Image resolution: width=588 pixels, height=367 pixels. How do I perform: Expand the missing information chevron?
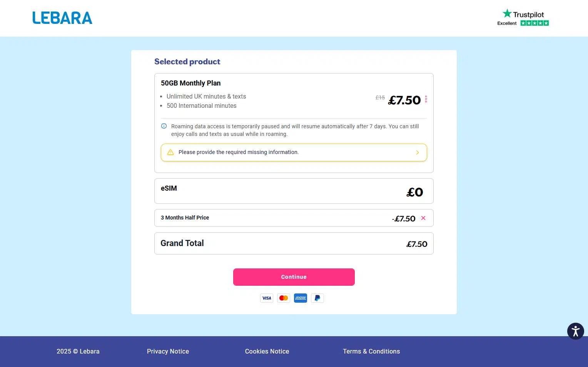pyautogui.click(x=418, y=152)
